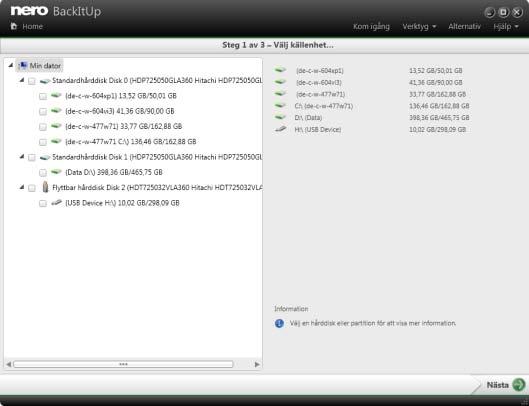Click the Nästa button label

pyautogui.click(x=498, y=385)
